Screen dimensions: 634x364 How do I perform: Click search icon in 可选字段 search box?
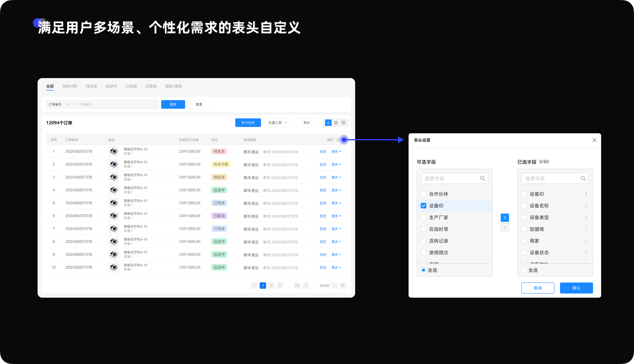[x=483, y=178]
